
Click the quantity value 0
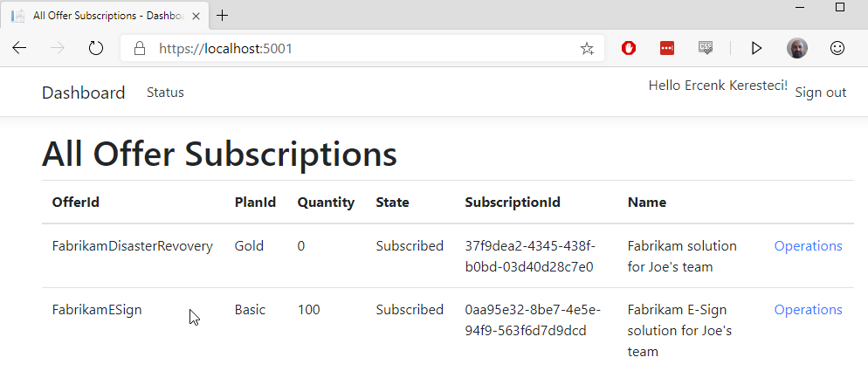point(301,245)
